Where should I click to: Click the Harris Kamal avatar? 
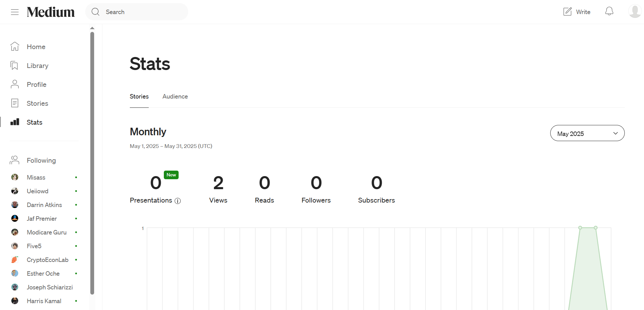coord(15,301)
